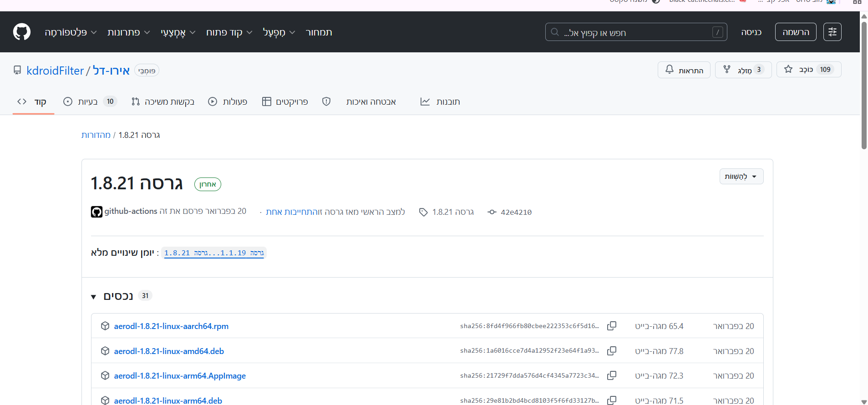The image size is (868, 405).
Task: Switch to the בעיות issues tab
Action: [x=90, y=101]
